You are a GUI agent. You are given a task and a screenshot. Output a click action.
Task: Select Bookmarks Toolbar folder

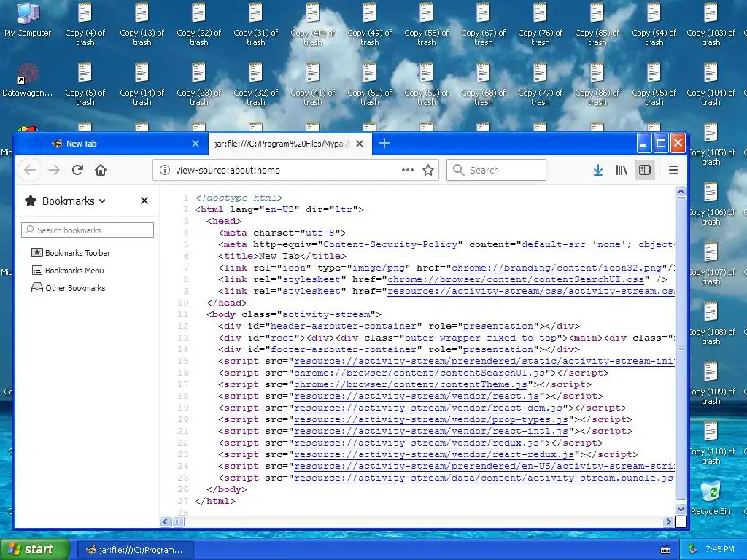(x=71, y=253)
